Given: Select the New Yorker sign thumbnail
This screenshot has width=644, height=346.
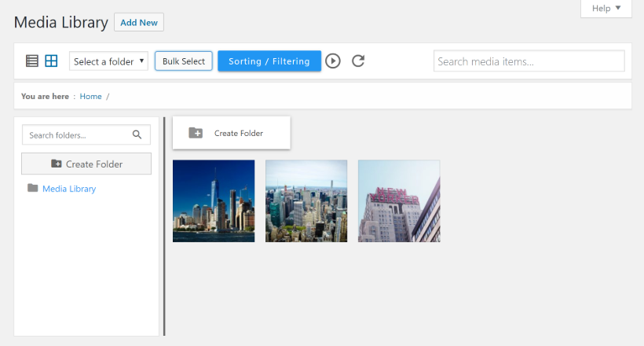Looking at the screenshot, I should [x=399, y=201].
